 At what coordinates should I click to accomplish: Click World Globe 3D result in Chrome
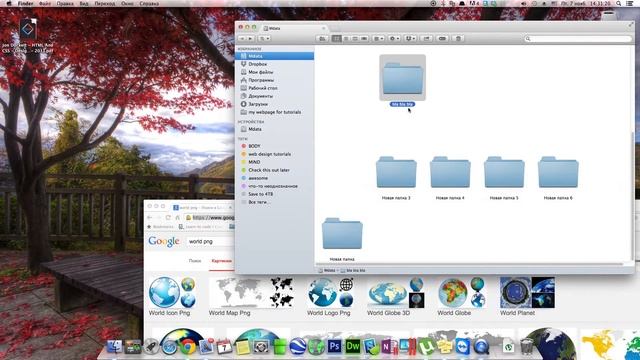[x=396, y=296]
